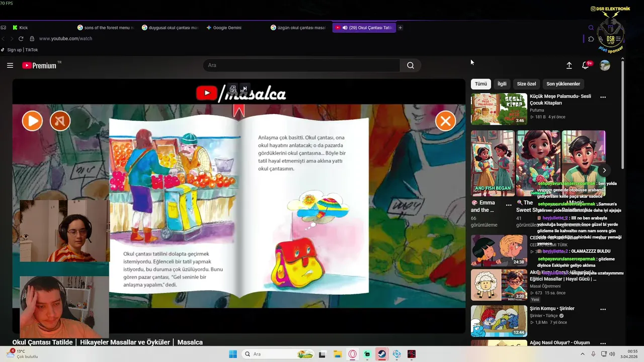Open a new browser tab with plus
This screenshot has height=362, width=644.
tap(400, 28)
